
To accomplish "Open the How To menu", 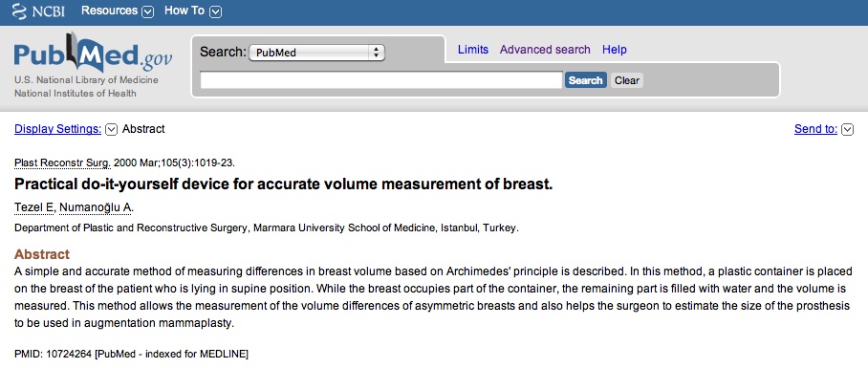I will tap(184, 11).
